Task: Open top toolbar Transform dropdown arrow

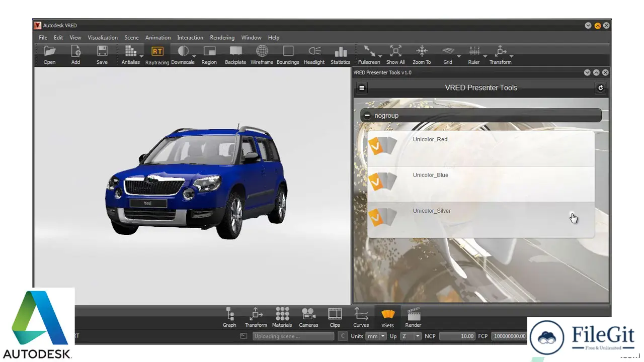Action: click(511, 56)
